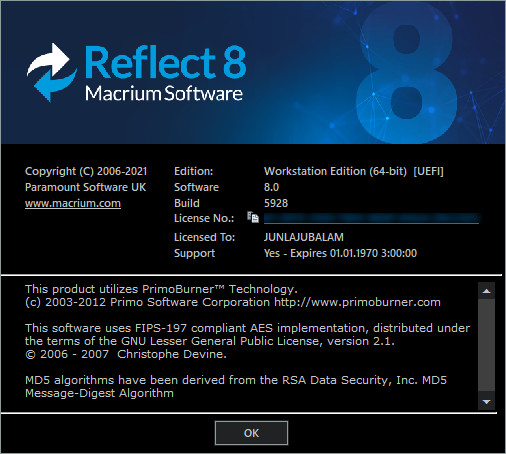The image size is (506, 454).
Task: Click the 'Licensed To:' label
Action: point(204,237)
